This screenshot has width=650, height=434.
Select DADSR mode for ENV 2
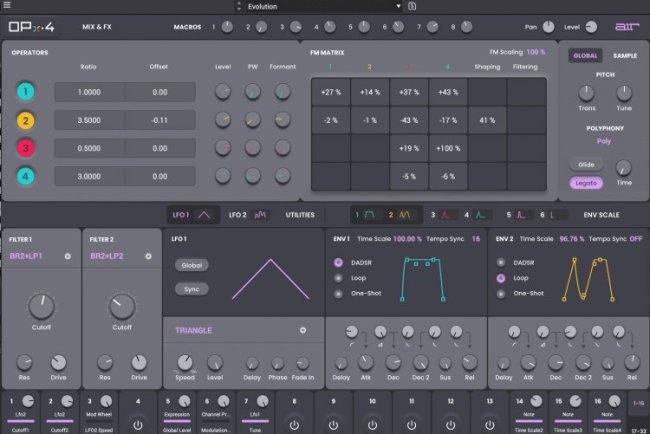point(501,262)
